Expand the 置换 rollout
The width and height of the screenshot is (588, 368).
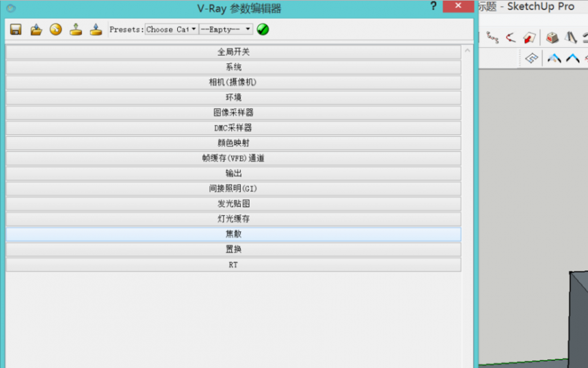233,250
